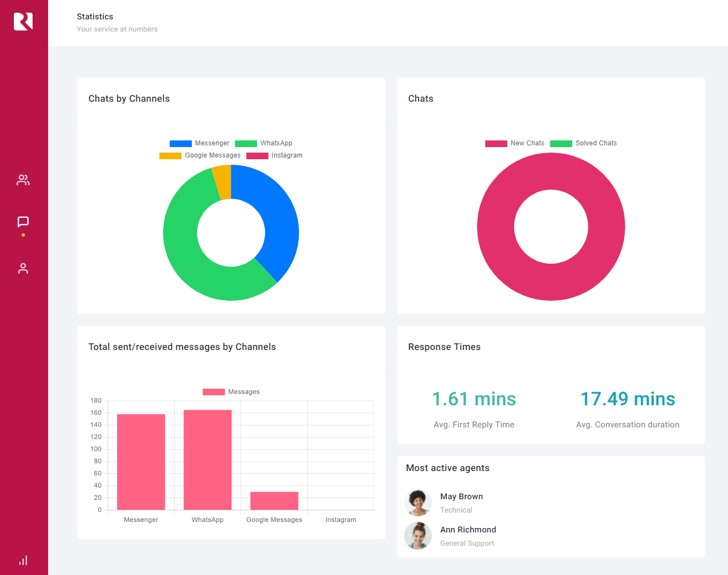728x575 pixels.
Task: Click the WhatsApp x-axis label in bar chart
Action: pyautogui.click(x=208, y=520)
